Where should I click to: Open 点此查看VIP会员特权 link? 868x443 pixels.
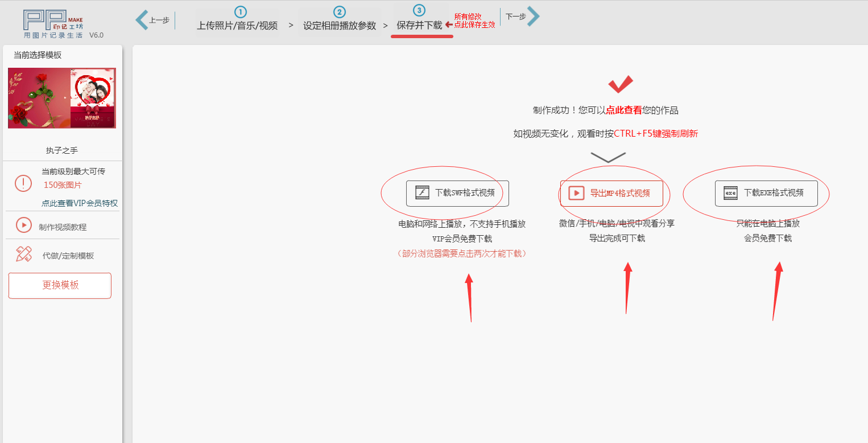(x=80, y=203)
